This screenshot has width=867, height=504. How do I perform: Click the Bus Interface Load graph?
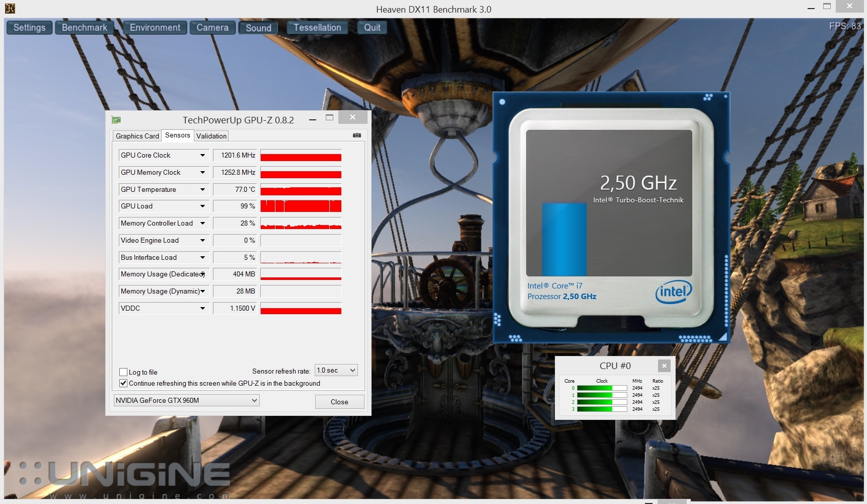point(301,257)
